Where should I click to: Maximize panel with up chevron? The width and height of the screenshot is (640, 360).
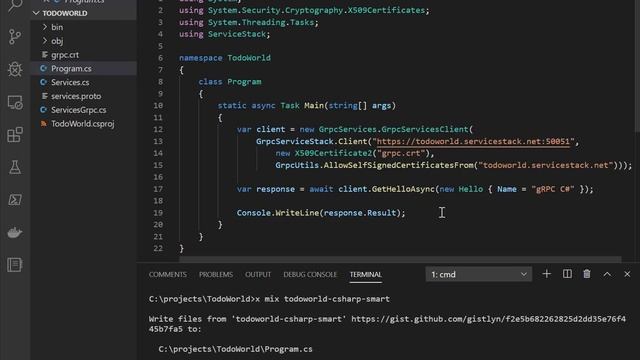click(607, 274)
